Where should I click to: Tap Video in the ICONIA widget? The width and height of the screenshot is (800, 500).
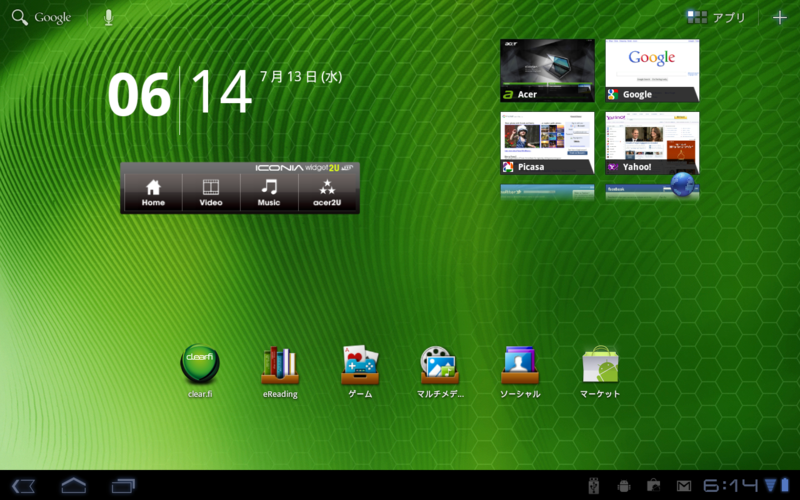pos(211,193)
